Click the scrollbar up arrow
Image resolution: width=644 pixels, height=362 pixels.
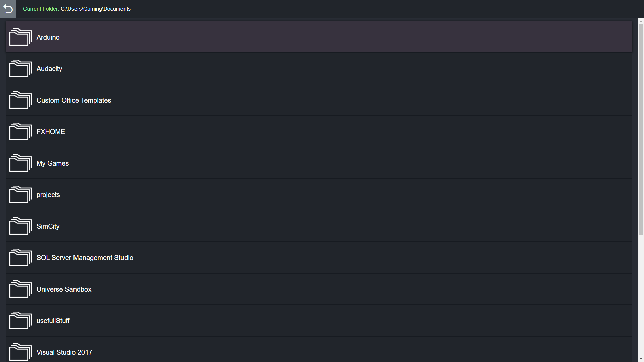pos(640,22)
